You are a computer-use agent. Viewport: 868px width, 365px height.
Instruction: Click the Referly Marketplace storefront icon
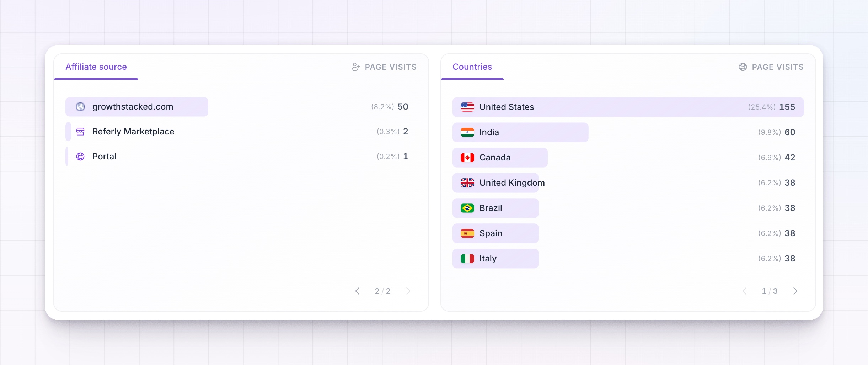80,132
